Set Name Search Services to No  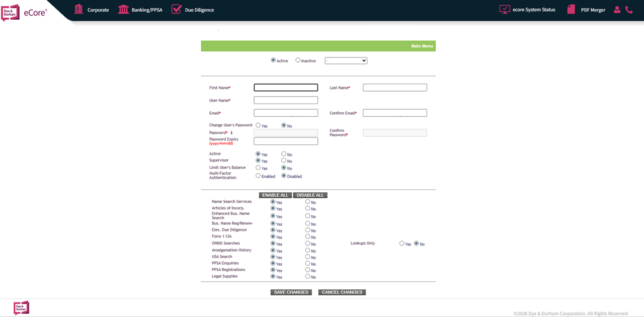[x=308, y=202]
